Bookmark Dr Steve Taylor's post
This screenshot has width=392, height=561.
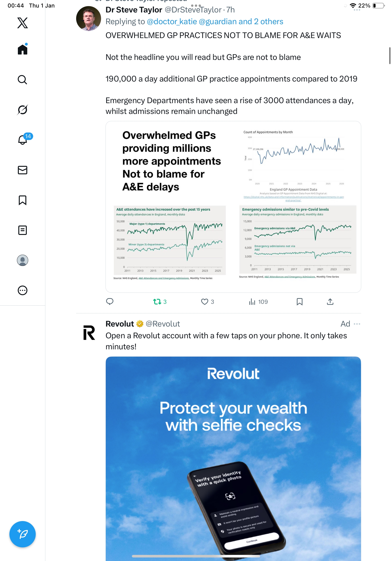click(x=299, y=301)
